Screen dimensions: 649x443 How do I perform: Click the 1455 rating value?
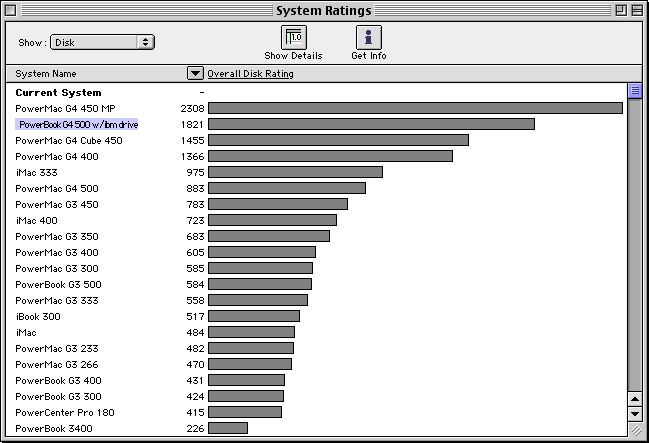[192, 140]
